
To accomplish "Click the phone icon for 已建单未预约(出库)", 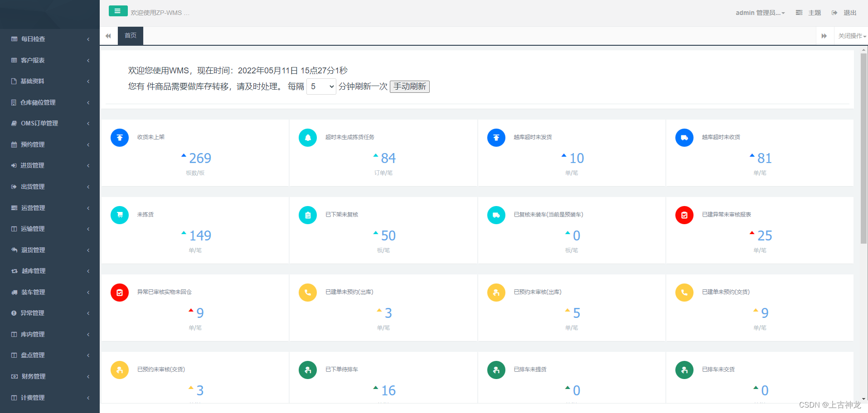I will click(x=308, y=293).
